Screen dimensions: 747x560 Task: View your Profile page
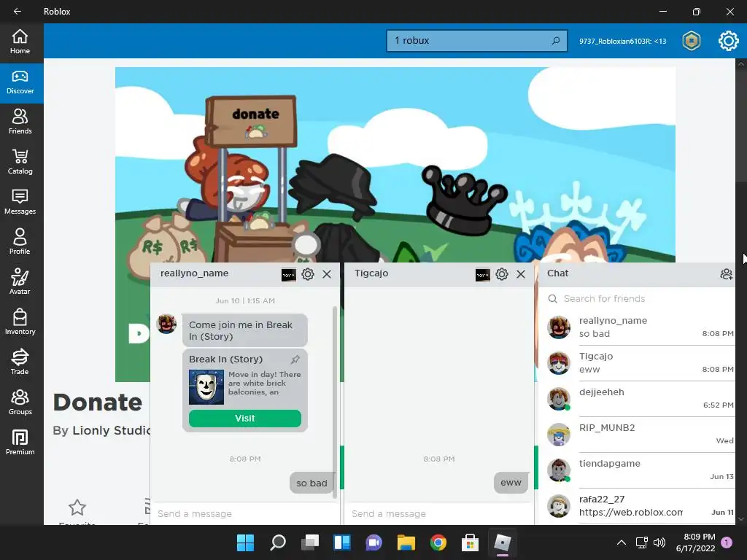[20, 242]
